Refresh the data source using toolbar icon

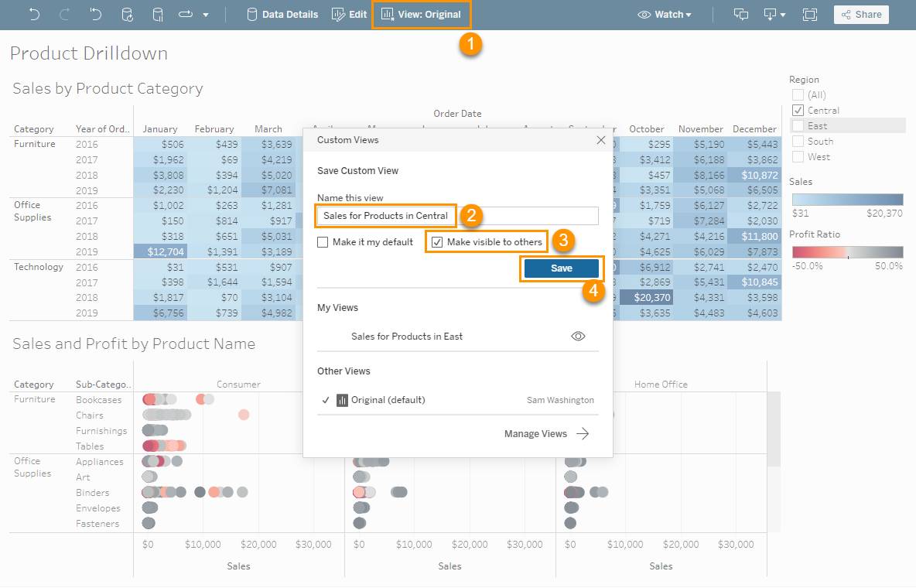coord(127,14)
